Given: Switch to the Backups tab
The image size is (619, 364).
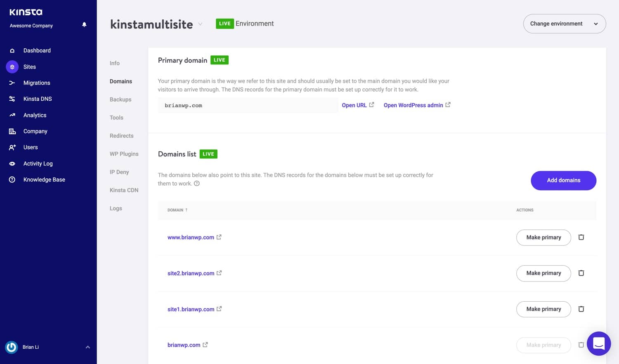Looking at the screenshot, I should 120,99.
